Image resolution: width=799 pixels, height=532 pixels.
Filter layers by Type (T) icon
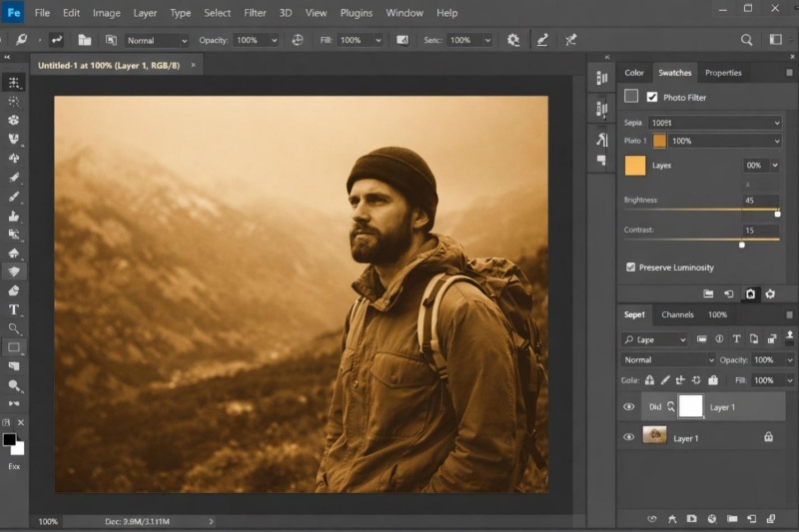coord(736,339)
